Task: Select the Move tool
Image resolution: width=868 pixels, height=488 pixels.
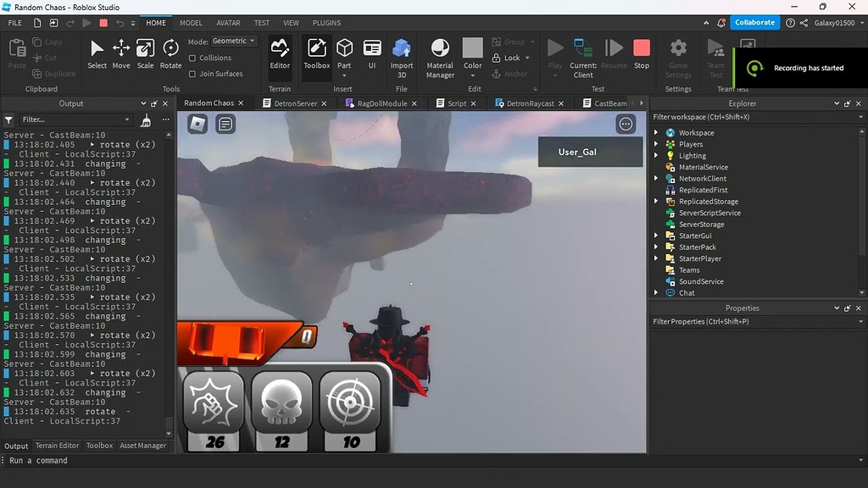Action: click(120, 53)
